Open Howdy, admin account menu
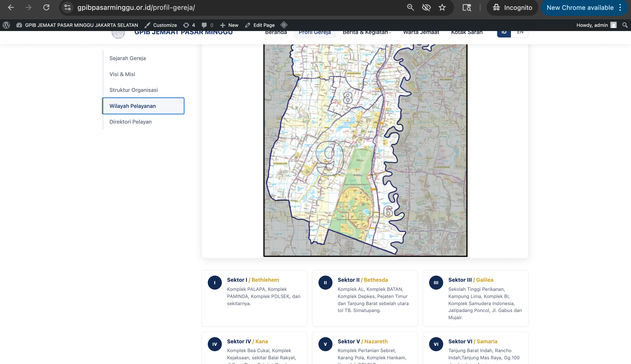631x364 pixels. coord(596,25)
